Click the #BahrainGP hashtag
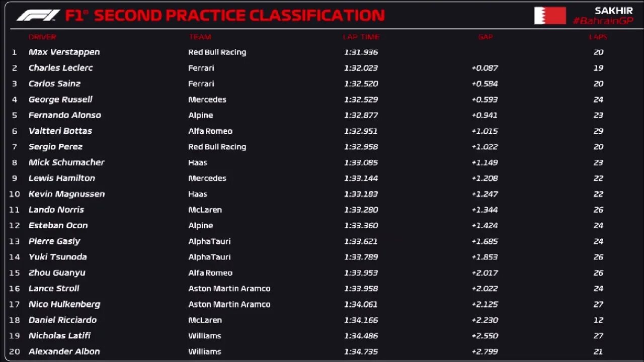The image size is (644, 362). [x=603, y=21]
